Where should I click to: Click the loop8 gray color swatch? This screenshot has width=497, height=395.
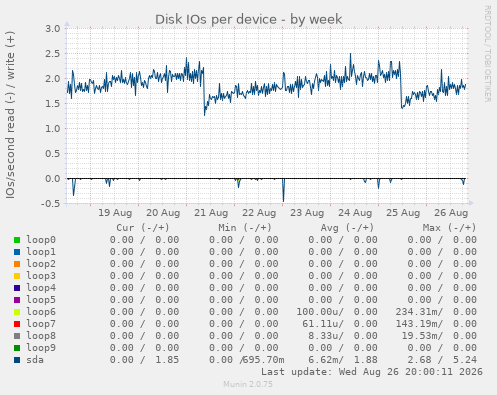[17, 336]
